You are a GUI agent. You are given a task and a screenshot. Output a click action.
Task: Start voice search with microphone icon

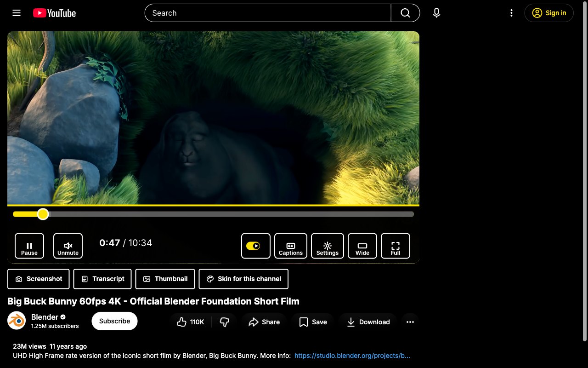(x=436, y=13)
